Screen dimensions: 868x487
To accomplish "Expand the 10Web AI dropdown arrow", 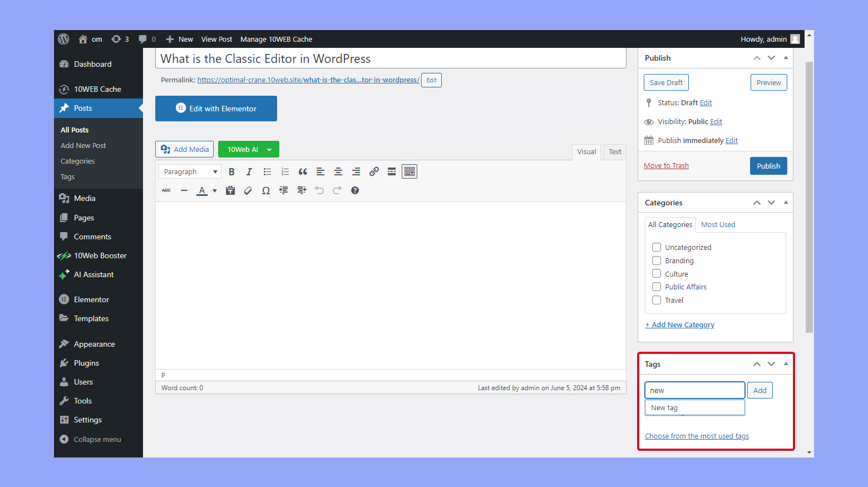I will (x=269, y=149).
